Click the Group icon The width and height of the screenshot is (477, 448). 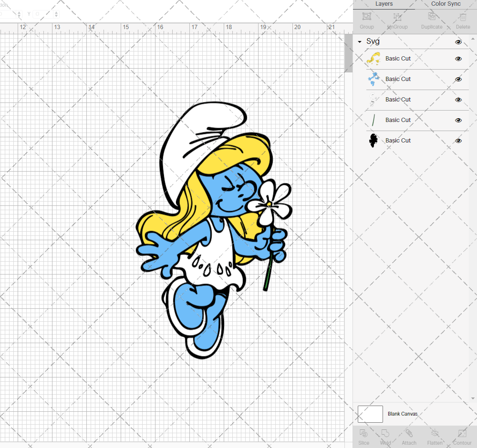coord(366,16)
